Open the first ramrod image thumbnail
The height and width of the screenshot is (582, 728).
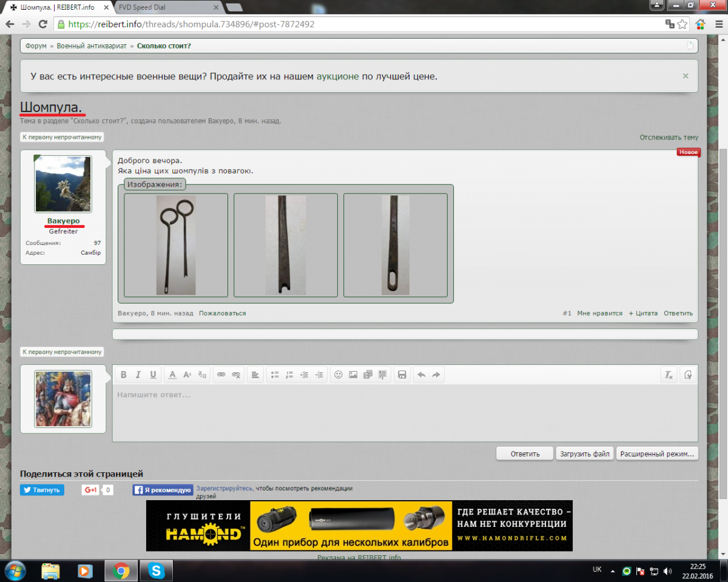[x=176, y=245]
